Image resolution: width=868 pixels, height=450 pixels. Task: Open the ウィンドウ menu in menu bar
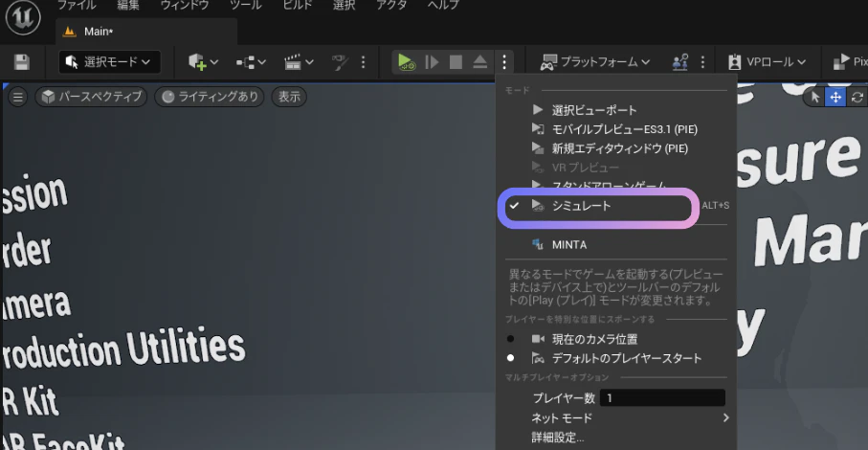(185, 5)
